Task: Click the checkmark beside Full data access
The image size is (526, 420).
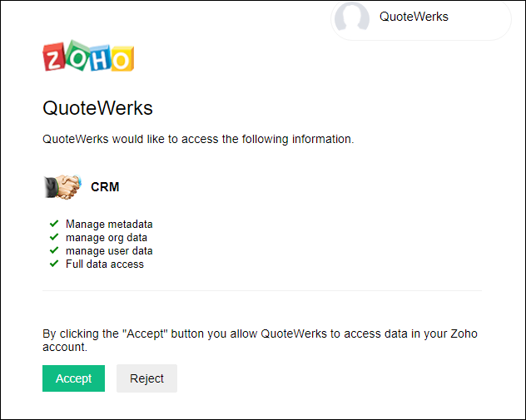Action: pyautogui.click(x=54, y=264)
